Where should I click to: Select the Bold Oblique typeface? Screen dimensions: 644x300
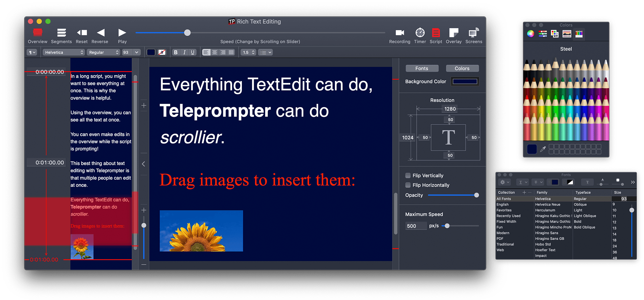(585, 227)
